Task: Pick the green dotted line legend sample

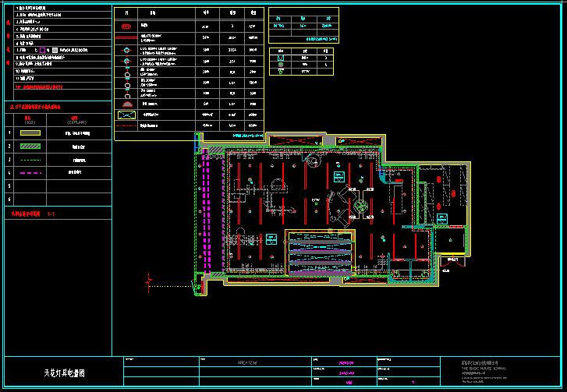Action: pos(30,160)
